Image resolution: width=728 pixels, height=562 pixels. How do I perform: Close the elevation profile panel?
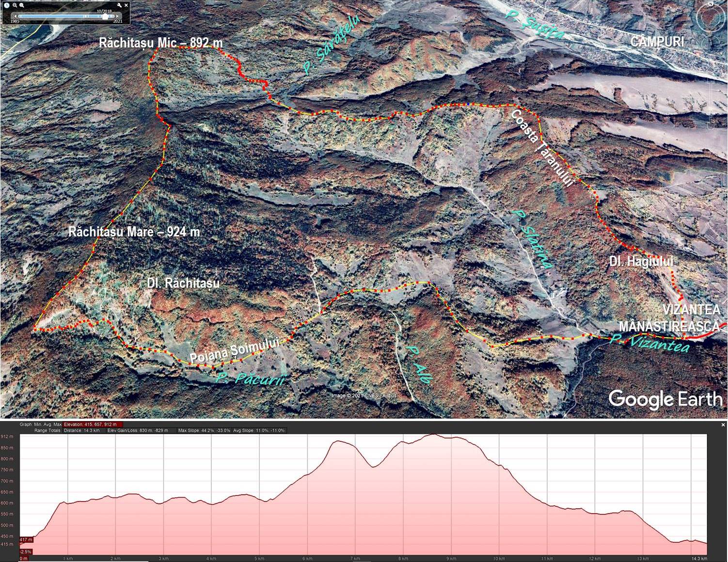pyautogui.click(x=723, y=425)
